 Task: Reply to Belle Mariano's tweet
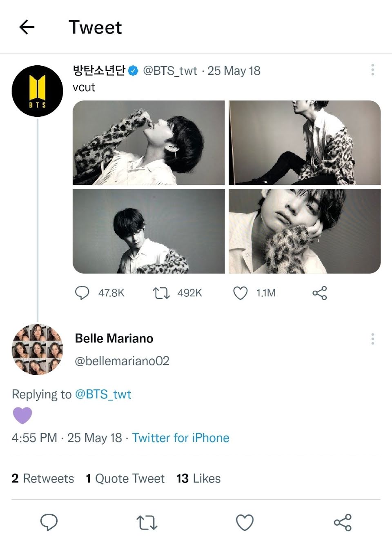(x=49, y=522)
